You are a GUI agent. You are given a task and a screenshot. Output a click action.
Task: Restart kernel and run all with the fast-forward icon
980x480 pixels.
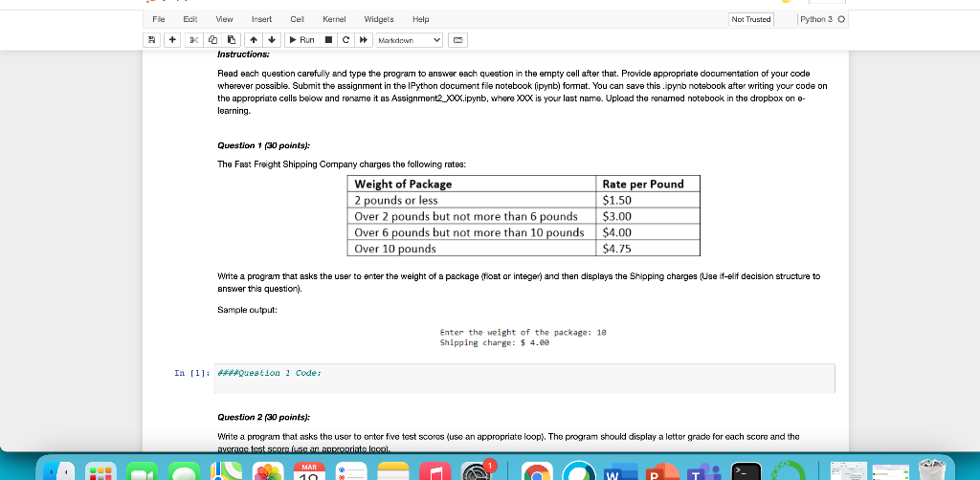click(x=363, y=40)
